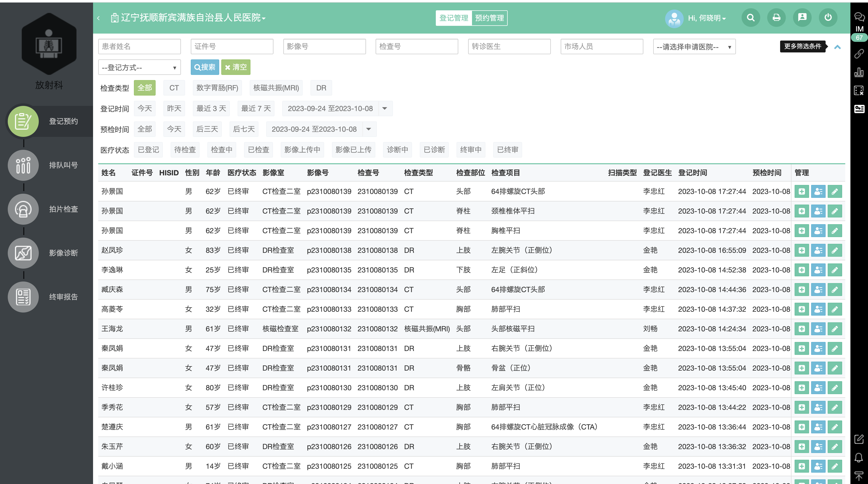Click 更多筛选条件 button
The width and height of the screenshot is (868, 484).
(802, 46)
